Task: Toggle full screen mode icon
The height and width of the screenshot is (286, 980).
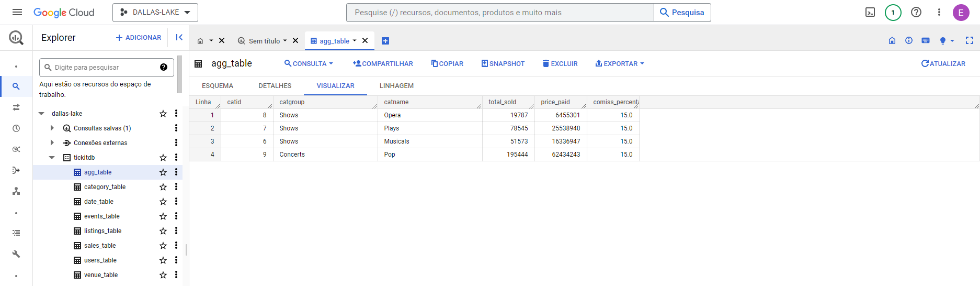Action: pyautogui.click(x=969, y=41)
